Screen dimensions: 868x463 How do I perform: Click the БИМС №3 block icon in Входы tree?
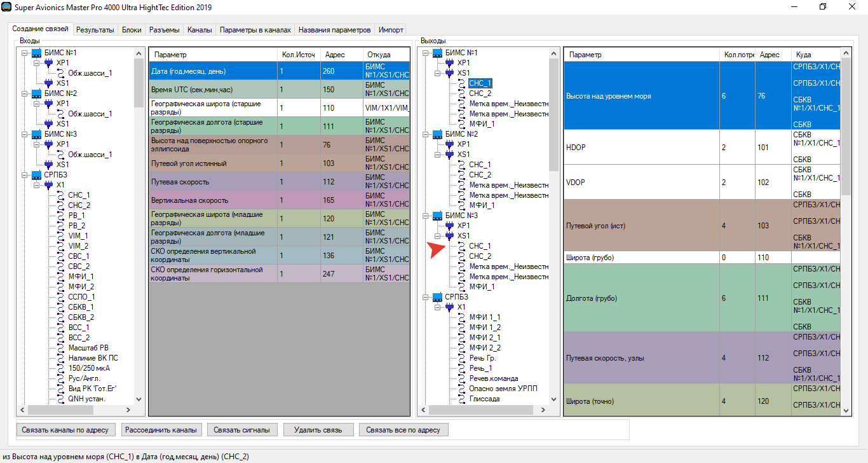pyautogui.click(x=37, y=134)
